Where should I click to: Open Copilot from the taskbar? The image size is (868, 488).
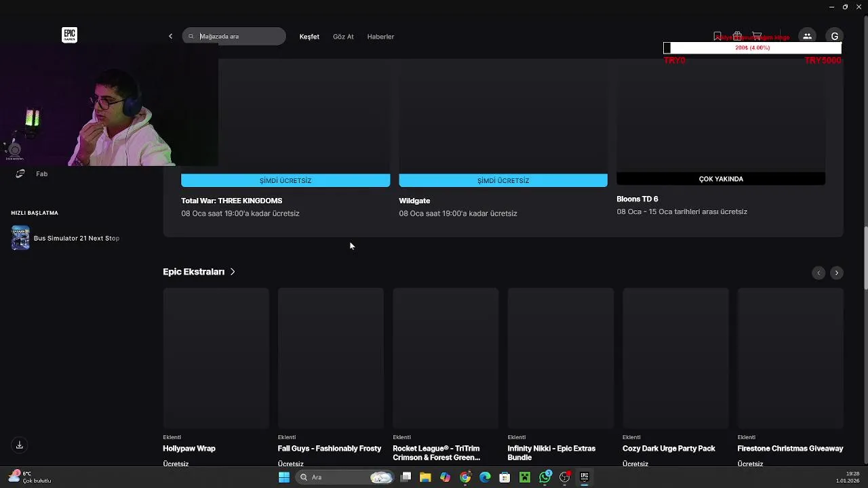445,477
